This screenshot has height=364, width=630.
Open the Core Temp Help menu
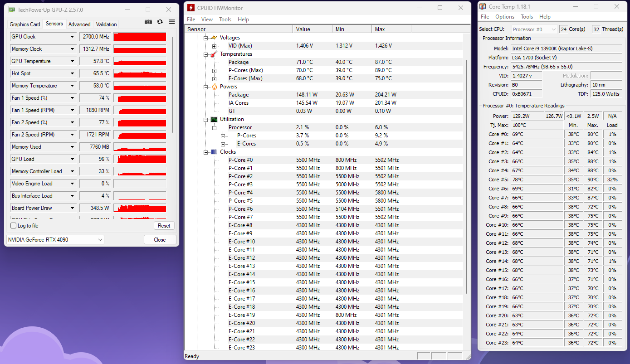pos(545,17)
